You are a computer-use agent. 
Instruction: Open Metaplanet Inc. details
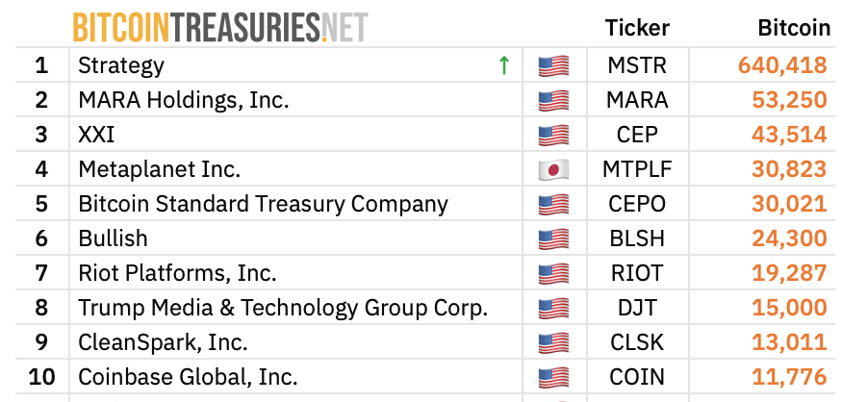(159, 169)
